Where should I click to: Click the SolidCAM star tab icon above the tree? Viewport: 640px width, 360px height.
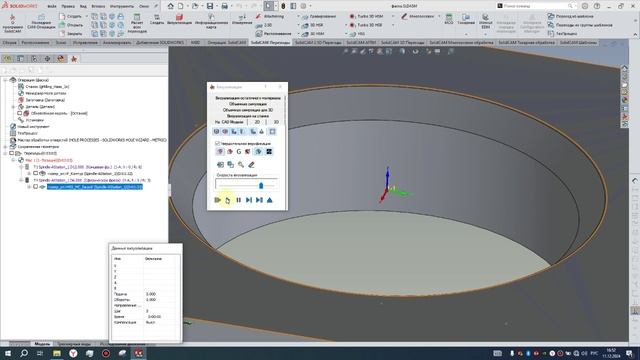pos(74,59)
